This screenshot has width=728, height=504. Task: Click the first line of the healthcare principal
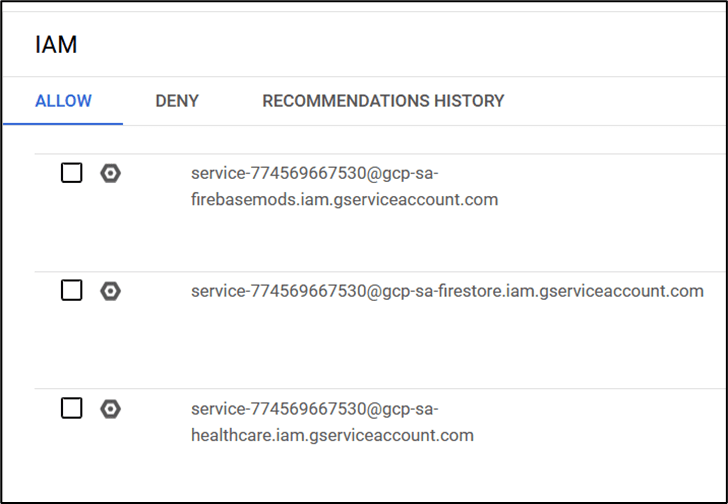[x=314, y=408]
